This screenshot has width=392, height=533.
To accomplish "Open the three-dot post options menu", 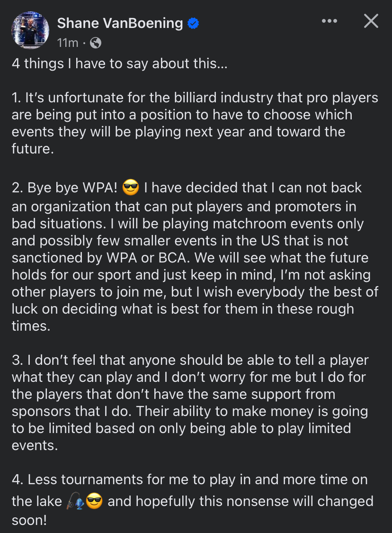I will click(329, 21).
